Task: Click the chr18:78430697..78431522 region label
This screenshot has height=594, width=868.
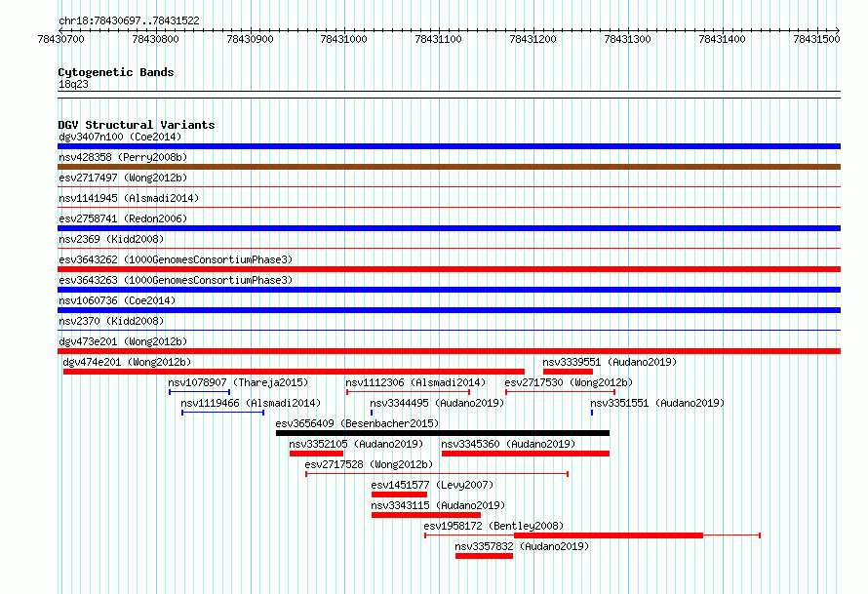Action: (129, 20)
